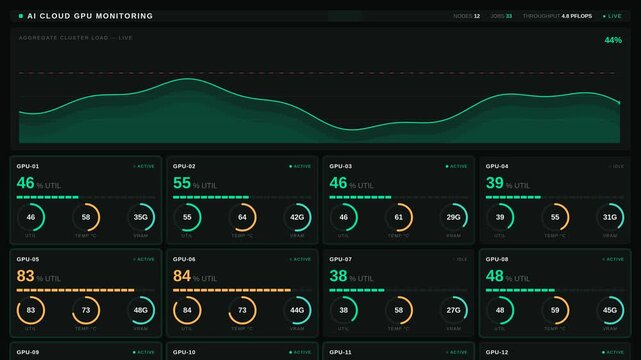The height and width of the screenshot is (360, 641).
Task: Select the GPU-07 VRAM ring showing 27G
Action: coord(453,310)
